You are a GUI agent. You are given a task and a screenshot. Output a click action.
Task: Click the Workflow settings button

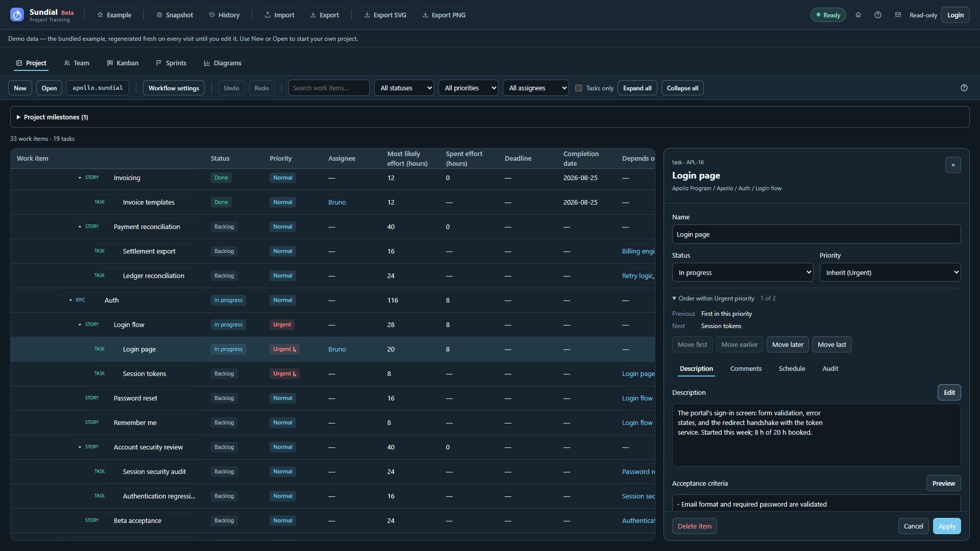click(x=174, y=88)
